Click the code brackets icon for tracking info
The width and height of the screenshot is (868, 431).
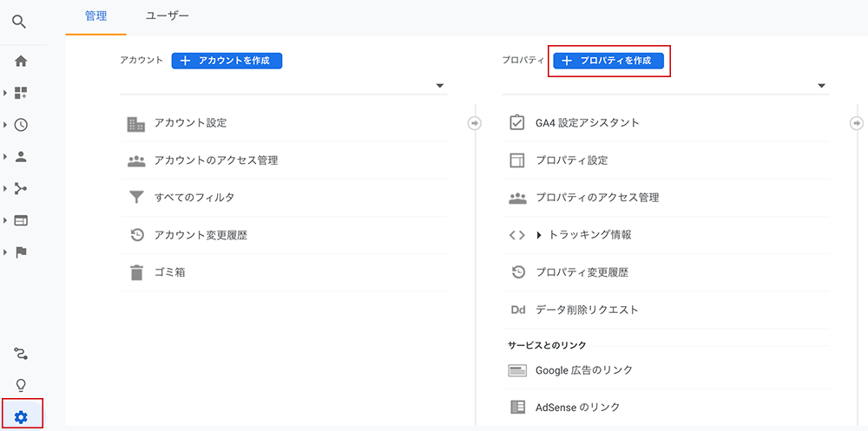coord(517,235)
